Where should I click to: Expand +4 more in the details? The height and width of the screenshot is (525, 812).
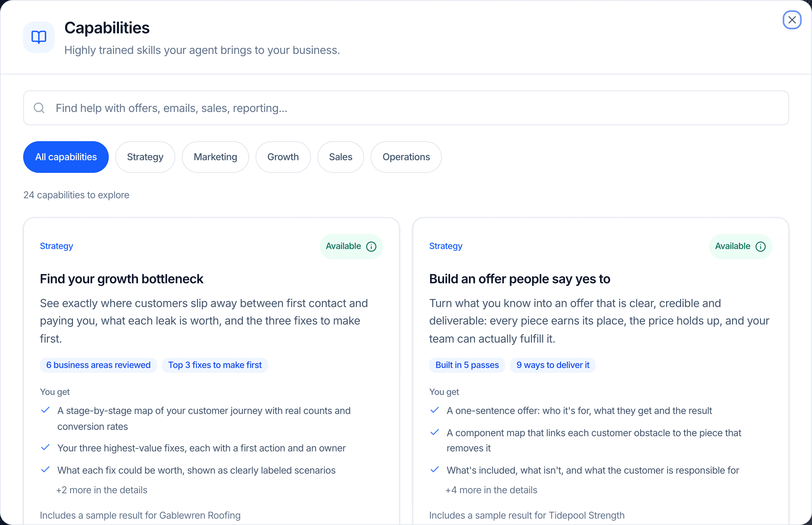(491, 490)
